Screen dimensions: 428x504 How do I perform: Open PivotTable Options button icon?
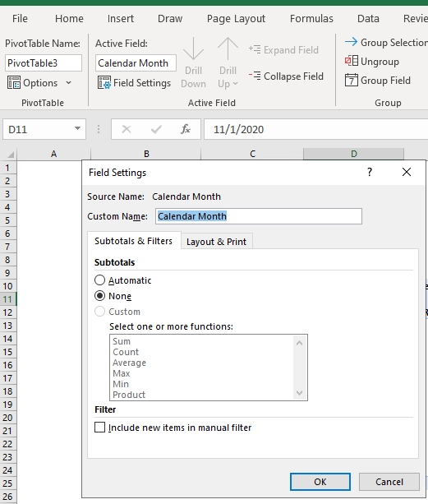pyautogui.click(x=14, y=83)
